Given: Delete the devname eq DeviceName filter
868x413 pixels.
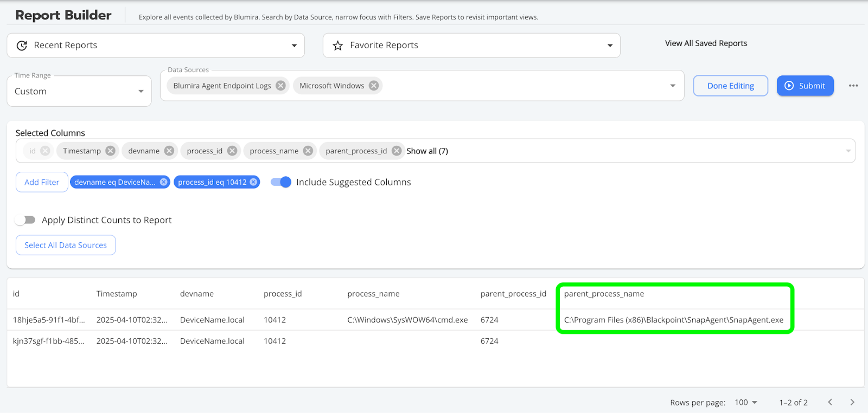Looking at the screenshot, I should (163, 182).
